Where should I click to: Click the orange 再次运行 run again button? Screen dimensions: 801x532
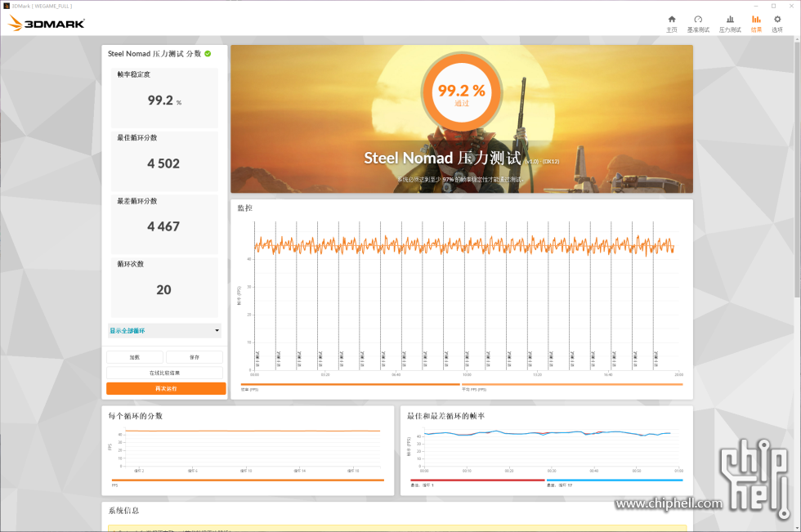[166, 388]
